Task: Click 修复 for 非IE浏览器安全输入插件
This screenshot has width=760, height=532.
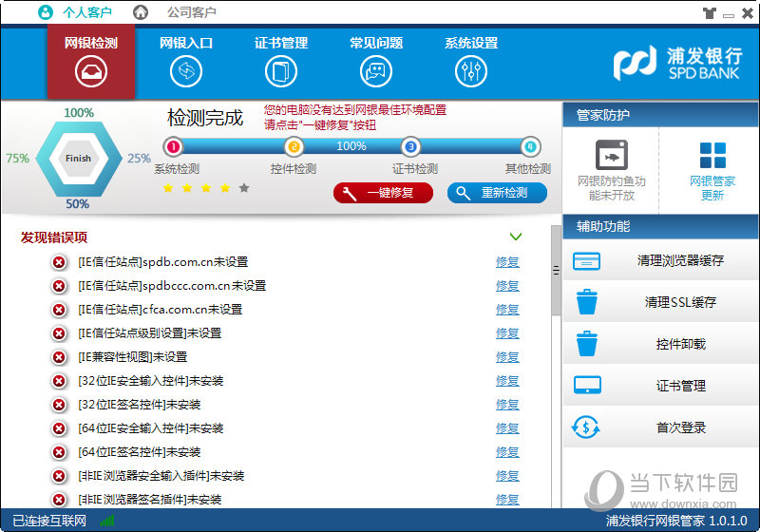Action: 507,476
